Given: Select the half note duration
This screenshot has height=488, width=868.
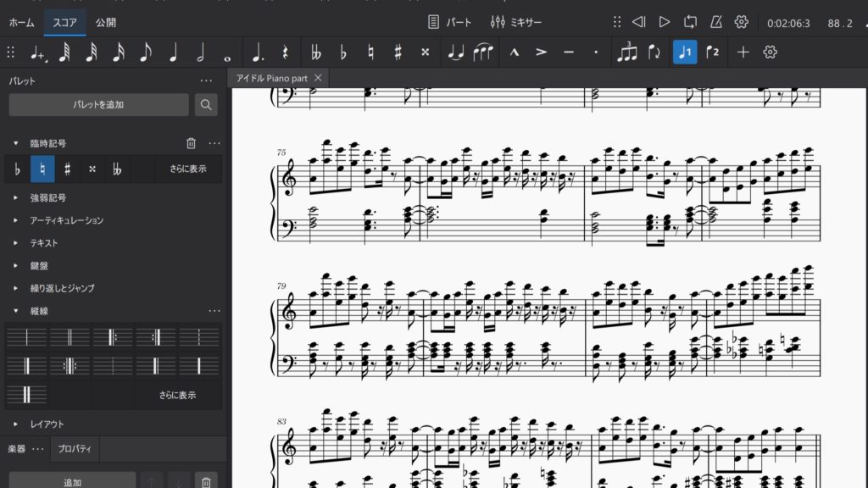Looking at the screenshot, I should click(x=200, y=52).
